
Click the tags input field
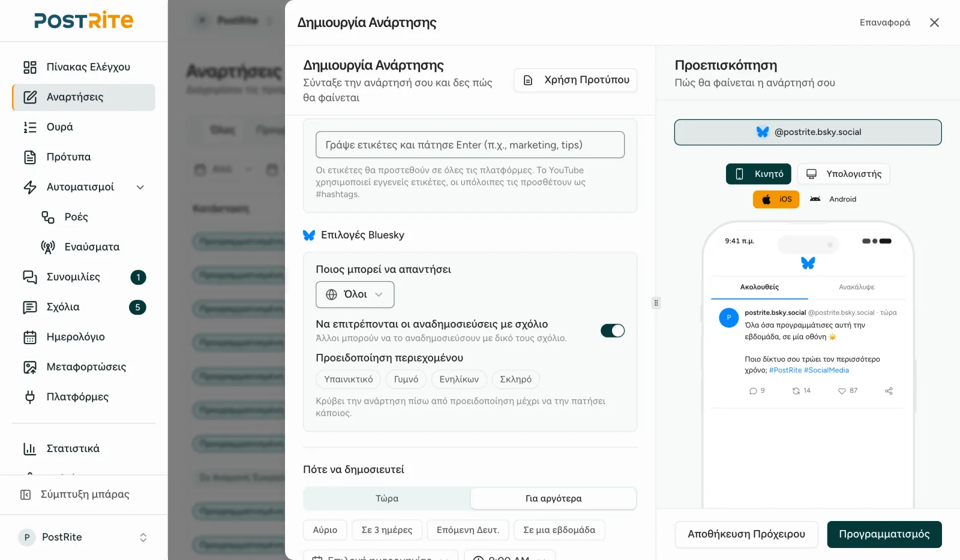tap(470, 145)
